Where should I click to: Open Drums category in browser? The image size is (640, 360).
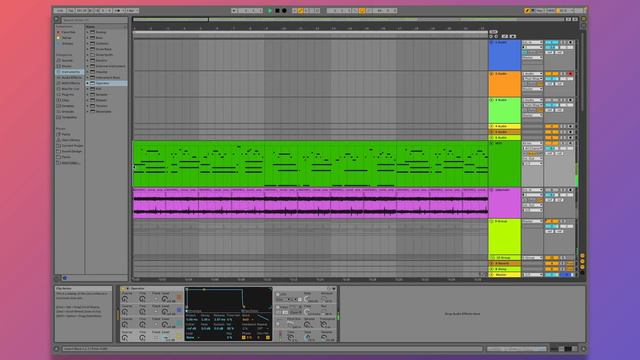[66, 66]
